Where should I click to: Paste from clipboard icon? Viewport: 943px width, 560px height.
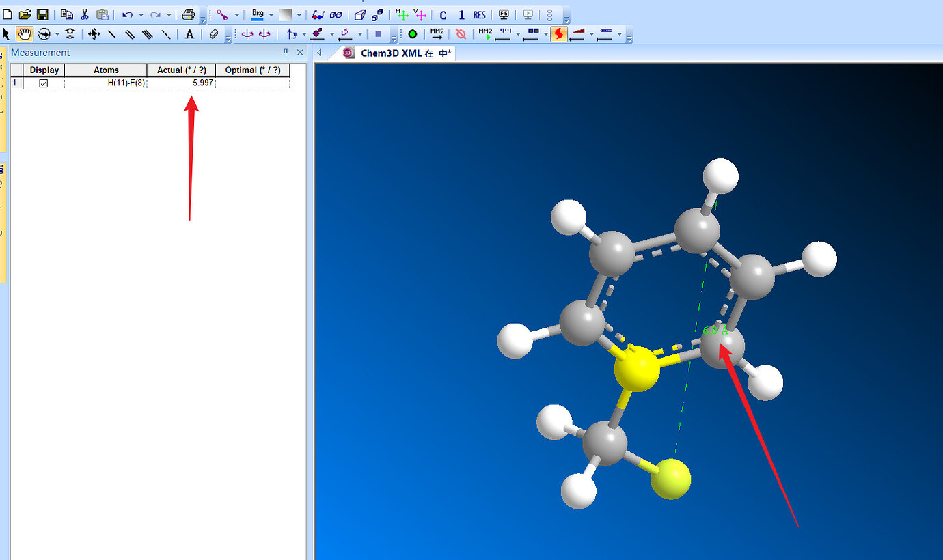tap(102, 14)
